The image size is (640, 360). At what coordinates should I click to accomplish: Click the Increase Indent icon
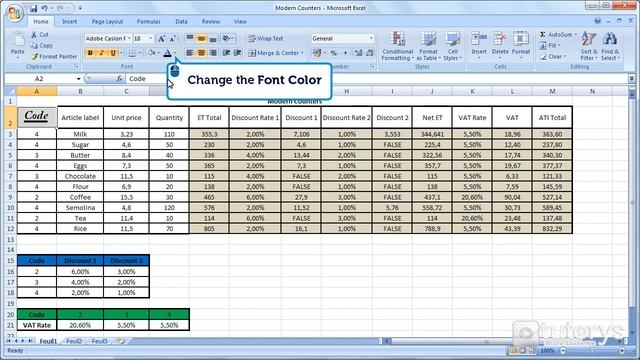click(x=237, y=53)
